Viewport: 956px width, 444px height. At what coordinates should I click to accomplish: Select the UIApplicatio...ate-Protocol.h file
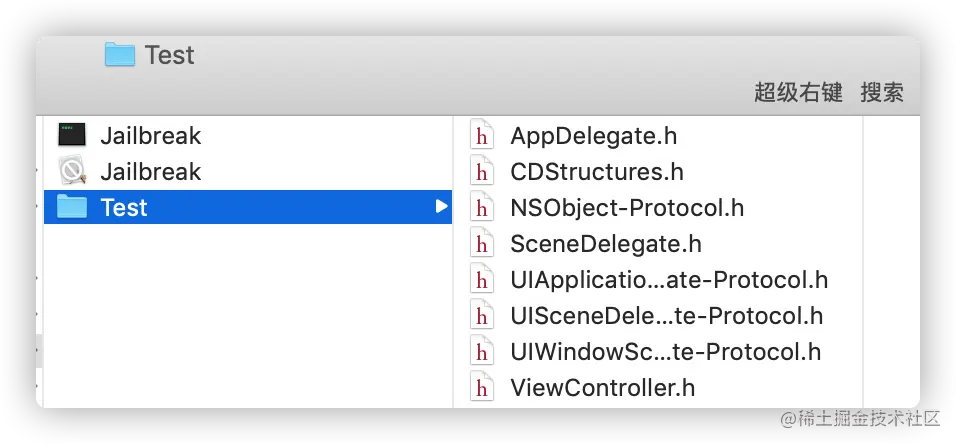[668, 280]
